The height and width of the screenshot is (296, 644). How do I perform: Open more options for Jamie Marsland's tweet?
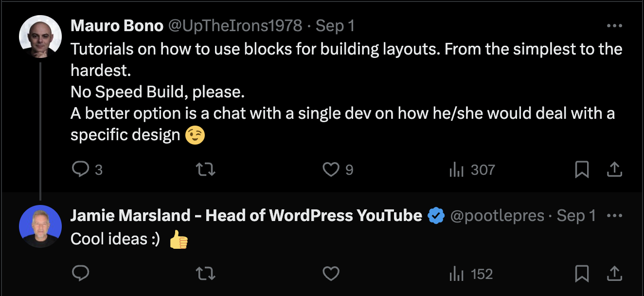coord(614,216)
